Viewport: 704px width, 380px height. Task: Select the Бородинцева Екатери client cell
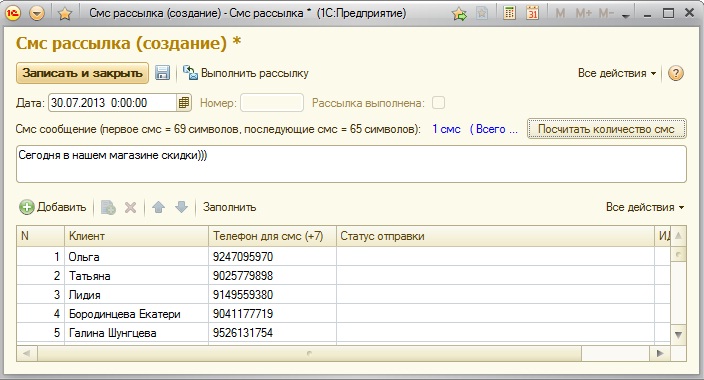(136, 314)
